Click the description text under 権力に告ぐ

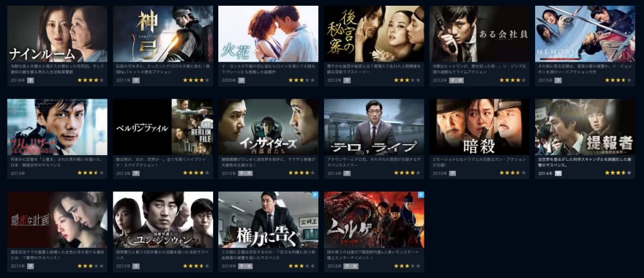click(x=265, y=255)
